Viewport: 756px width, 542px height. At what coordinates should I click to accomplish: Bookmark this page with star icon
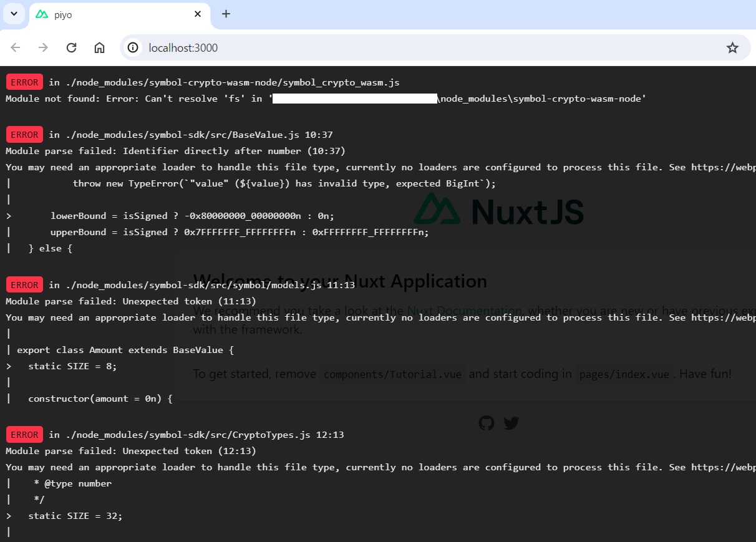(x=732, y=47)
